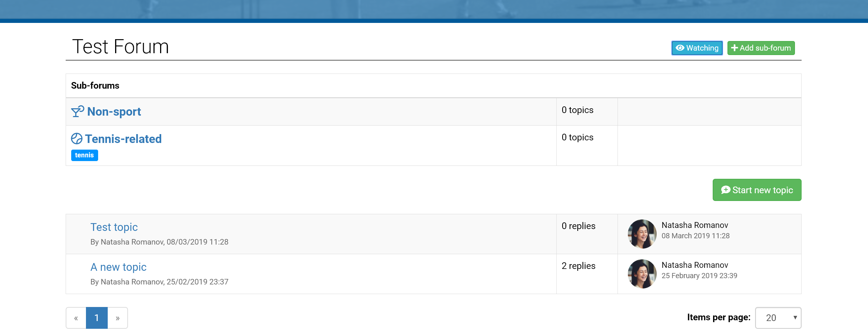Screen dimensions: 868x331
Task: Open the Non-sport sub-forum
Action: point(114,112)
